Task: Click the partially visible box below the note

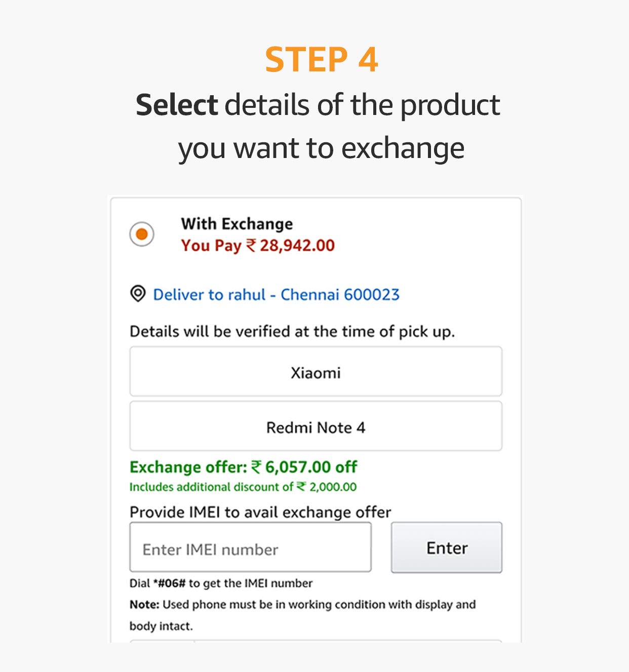Action: point(316,641)
